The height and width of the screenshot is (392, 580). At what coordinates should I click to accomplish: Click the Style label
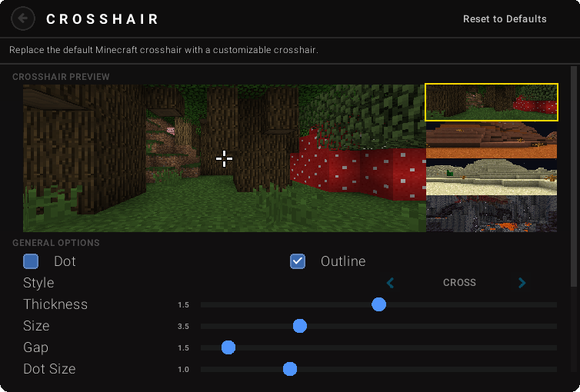point(38,283)
